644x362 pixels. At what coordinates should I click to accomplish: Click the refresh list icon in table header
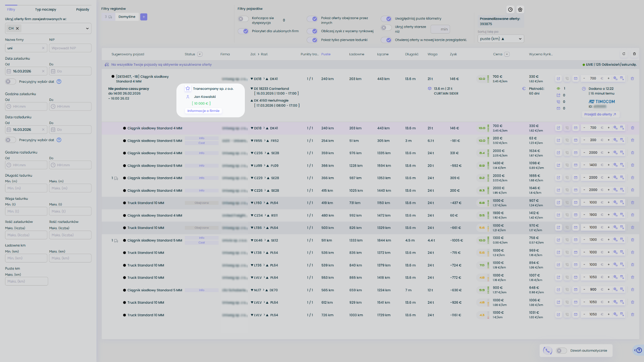pos(624,54)
